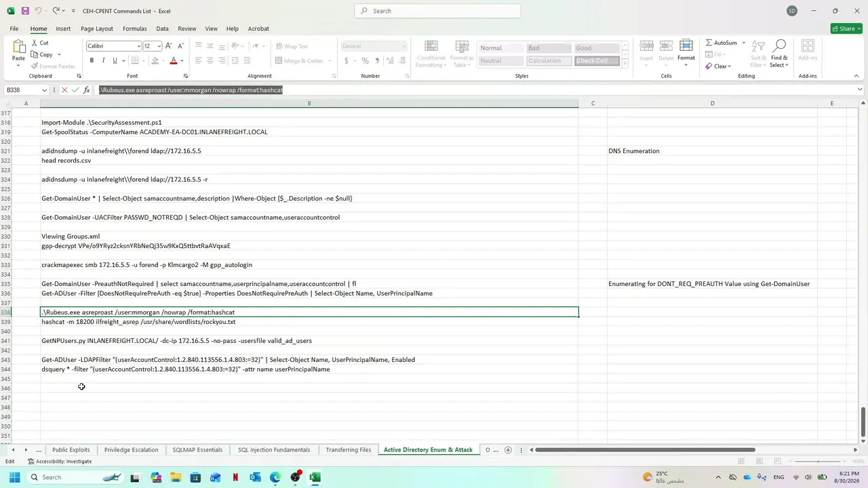Viewport: 868px width, 488px height.
Task: Add a new sheet with plus icon
Action: tap(508, 450)
